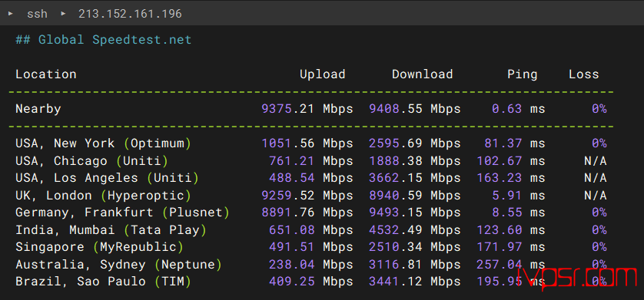This screenshot has width=644, height=300.
Task: Select Chicago row N/A loss value
Action: 596,160
